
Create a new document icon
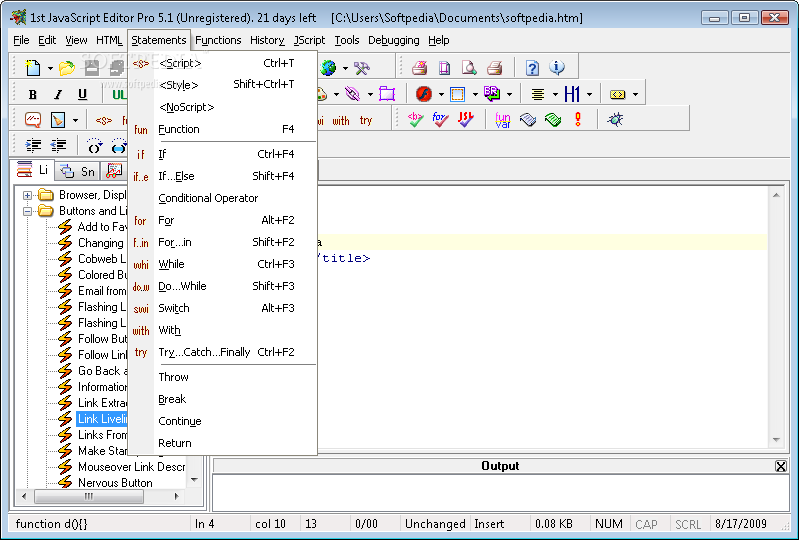(x=33, y=67)
